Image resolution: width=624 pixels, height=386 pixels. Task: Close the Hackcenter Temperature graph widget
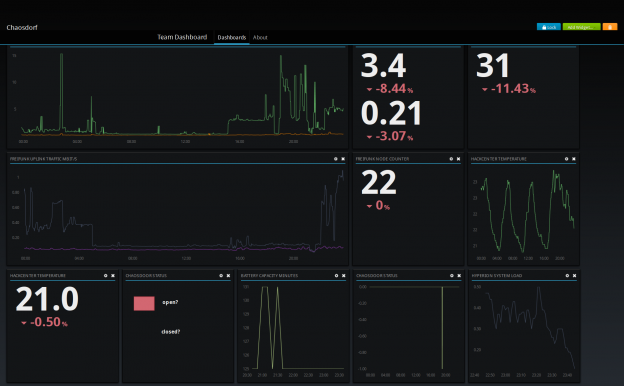[574, 159]
